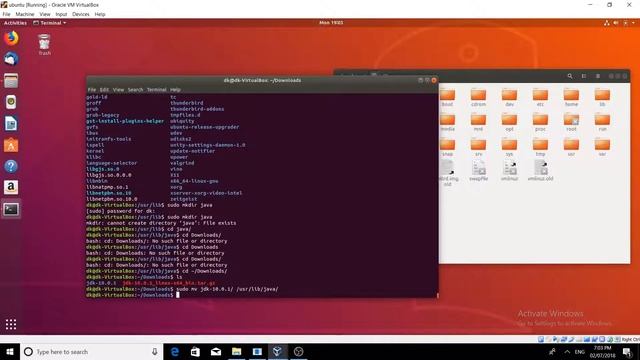The image size is (640, 360).
Task: Search in the Files window
Action: point(570,76)
